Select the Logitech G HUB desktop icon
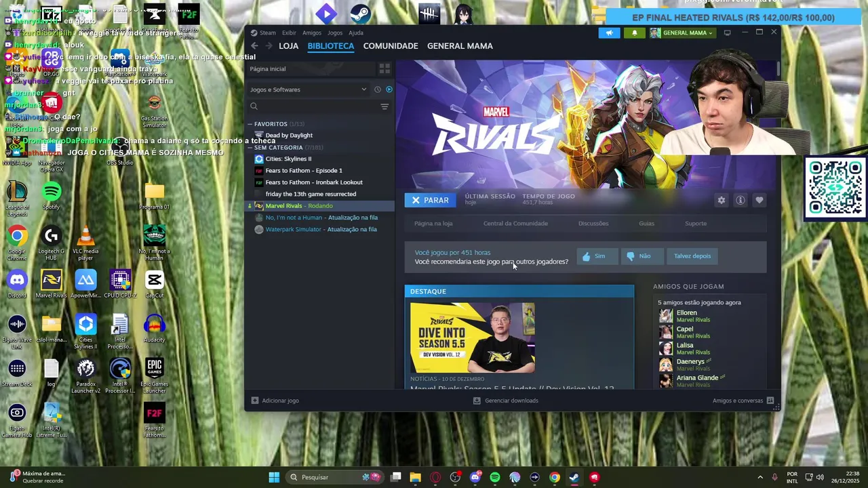This screenshot has width=868, height=488. (x=51, y=243)
